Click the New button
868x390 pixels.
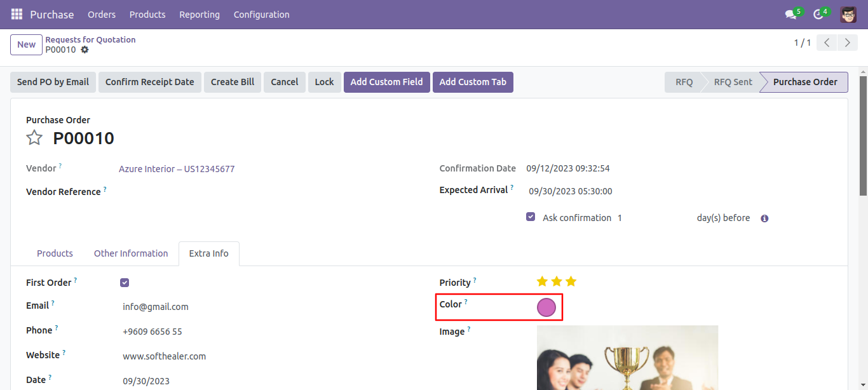[27, 44]
